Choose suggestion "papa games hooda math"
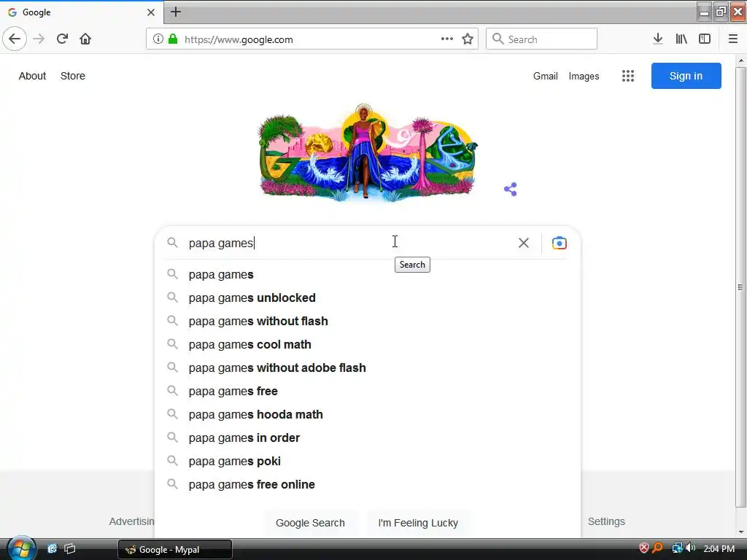Image resolution: width=747 pixels, height=560 pixels. pyautogui.click(x=368, y=414)
